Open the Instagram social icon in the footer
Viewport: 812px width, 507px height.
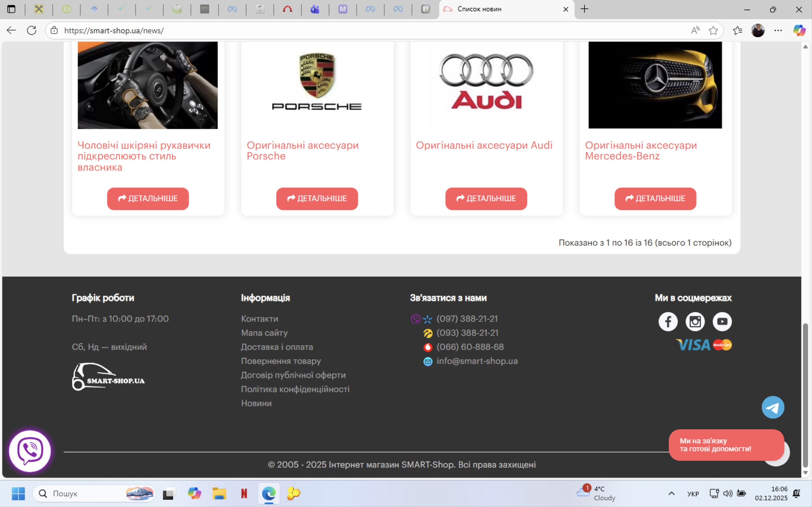695,322
